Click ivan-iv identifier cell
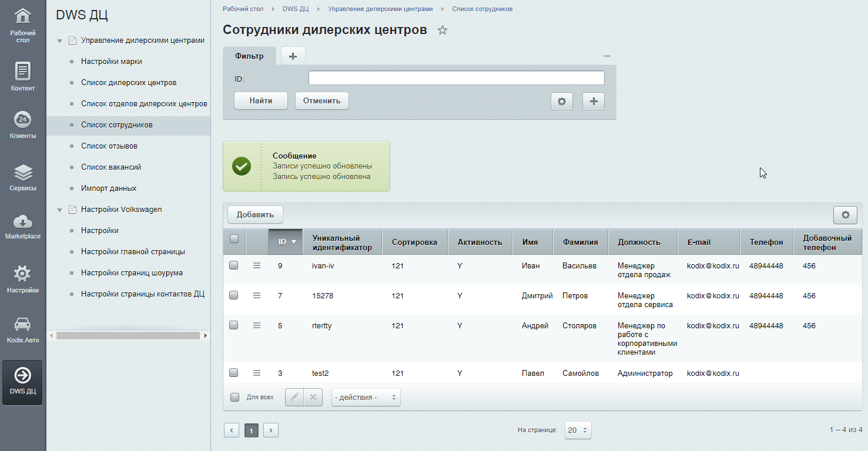Image resolution: width=868 pixels, height=451 pixels. (323, 266)
